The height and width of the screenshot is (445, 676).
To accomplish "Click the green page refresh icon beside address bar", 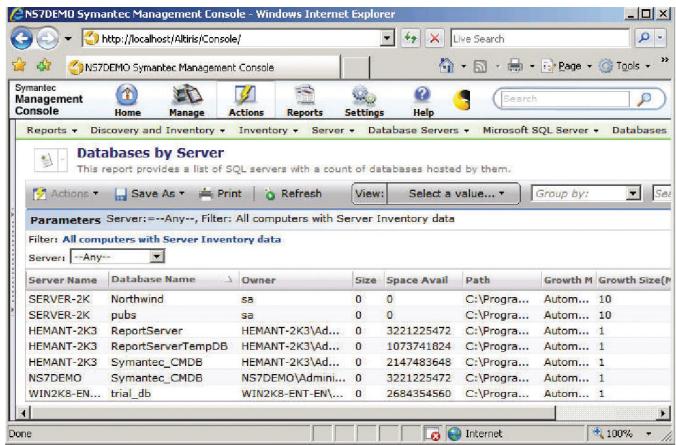I will [x=410, y=39].
